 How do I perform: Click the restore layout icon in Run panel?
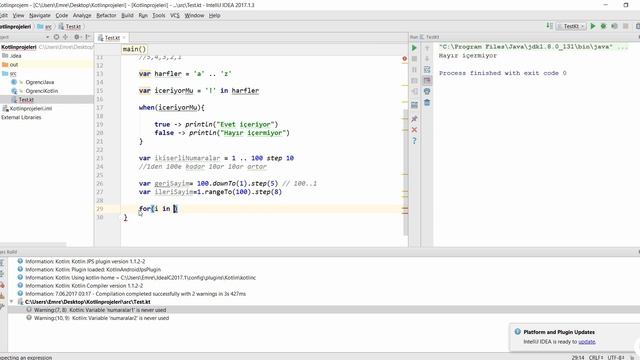tap(414, 105)
